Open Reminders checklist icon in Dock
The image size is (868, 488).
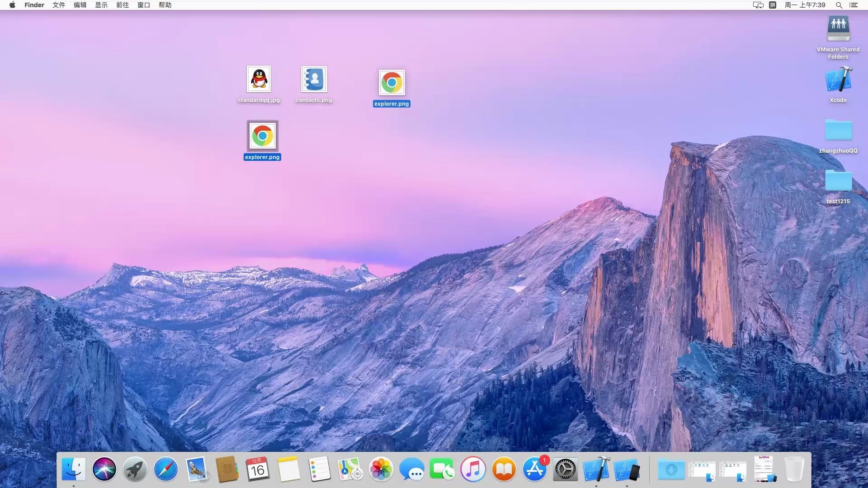319,469
